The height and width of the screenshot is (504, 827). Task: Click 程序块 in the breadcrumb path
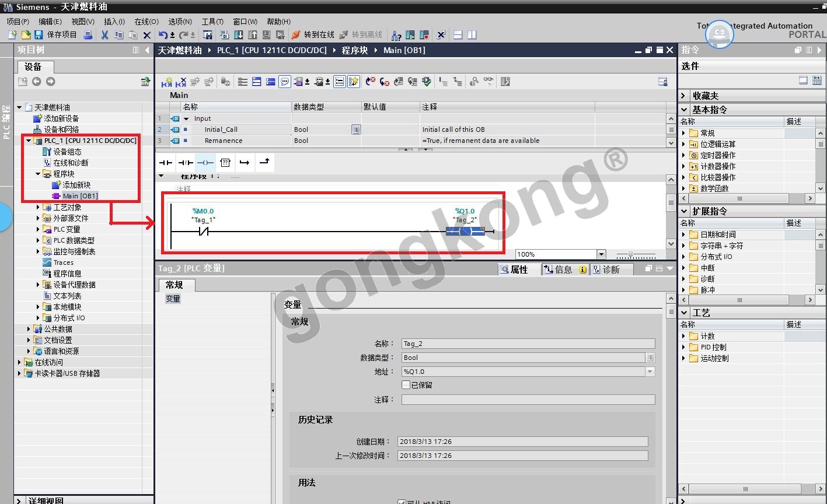(355, 50)
